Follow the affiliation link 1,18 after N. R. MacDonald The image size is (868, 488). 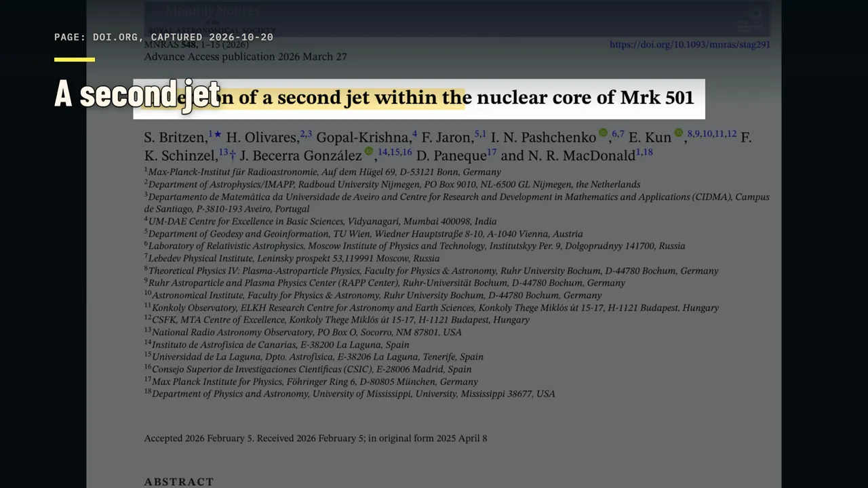pyautogui.click(x=644, y=152)
